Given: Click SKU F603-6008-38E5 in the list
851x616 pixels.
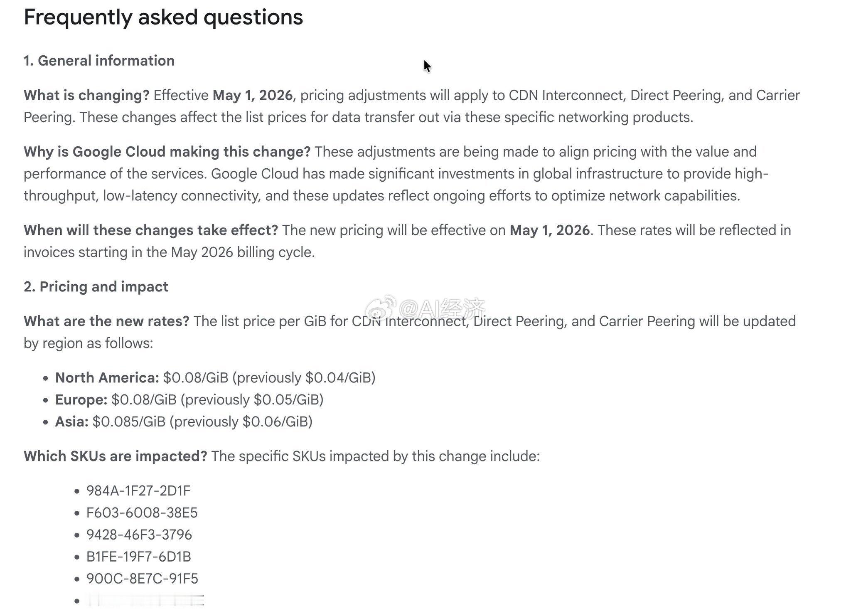Looking at the screenshot, I should [x=142, y=513].
